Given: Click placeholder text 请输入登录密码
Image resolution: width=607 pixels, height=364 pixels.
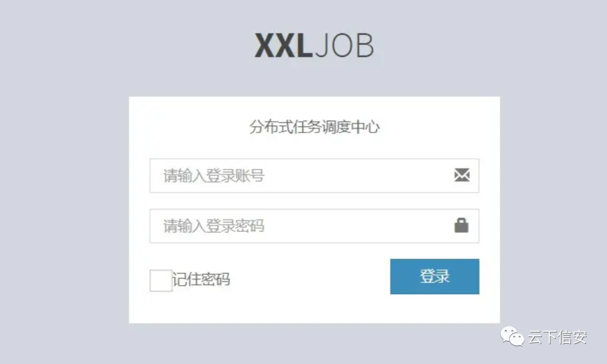Looking at the screenshot, I should click(214, 226).
